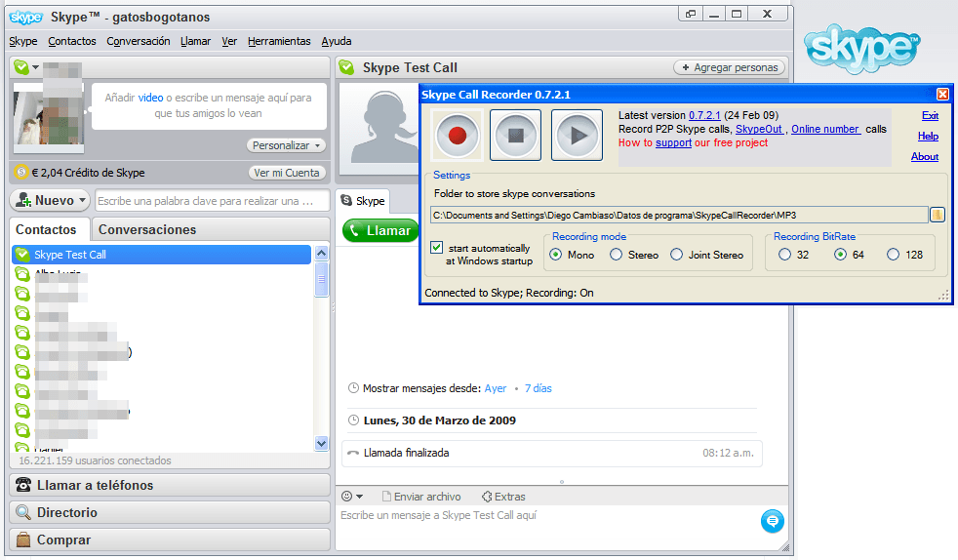The width and height of the screenshot is (958, 560).
Task: Open Help link in Call Recorder
Action: pyautogui.click(x=928, y=137)
